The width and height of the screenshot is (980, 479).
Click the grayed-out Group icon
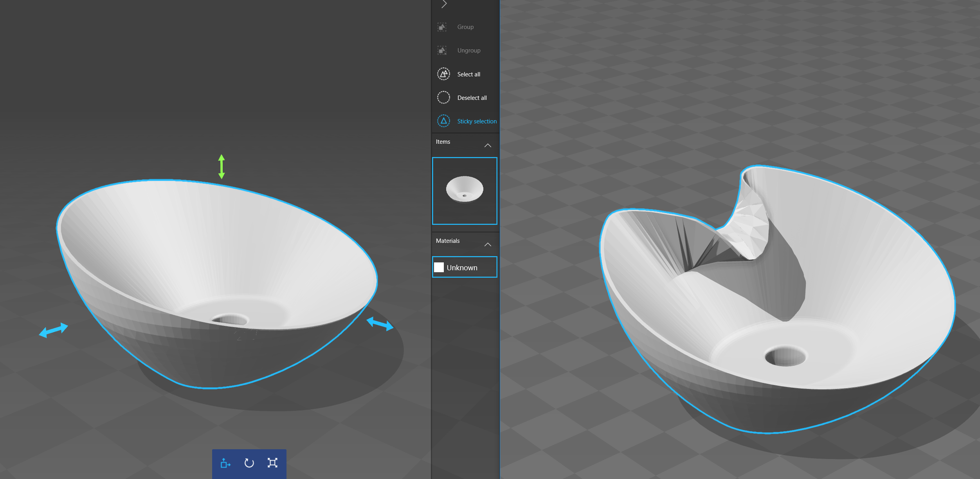click(442, 27)
